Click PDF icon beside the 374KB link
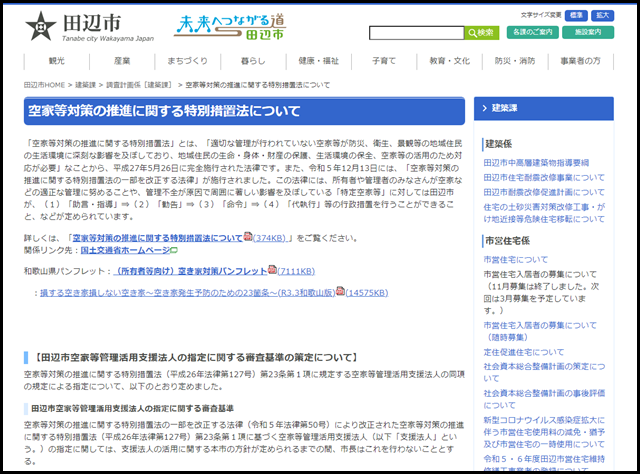The height and width of the screenshot is (474, 640). click(x=248, y=236)
